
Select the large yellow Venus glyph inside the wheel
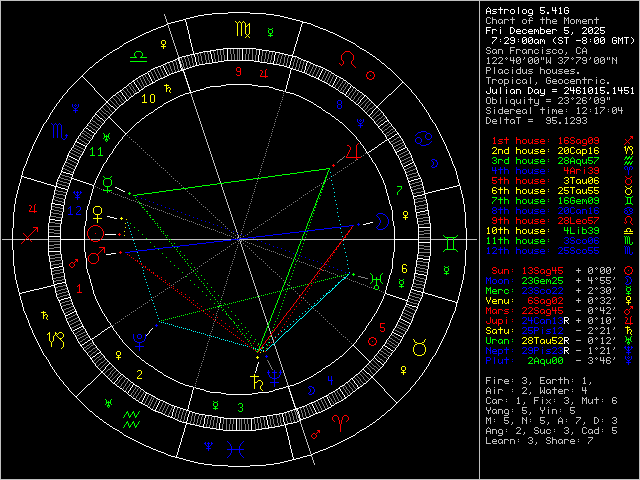coord(98,215)
